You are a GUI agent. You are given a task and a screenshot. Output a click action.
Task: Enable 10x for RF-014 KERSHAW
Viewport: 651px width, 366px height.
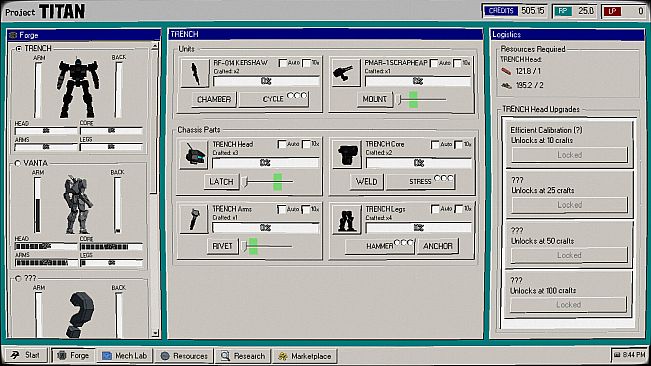(x=306, y=63)
